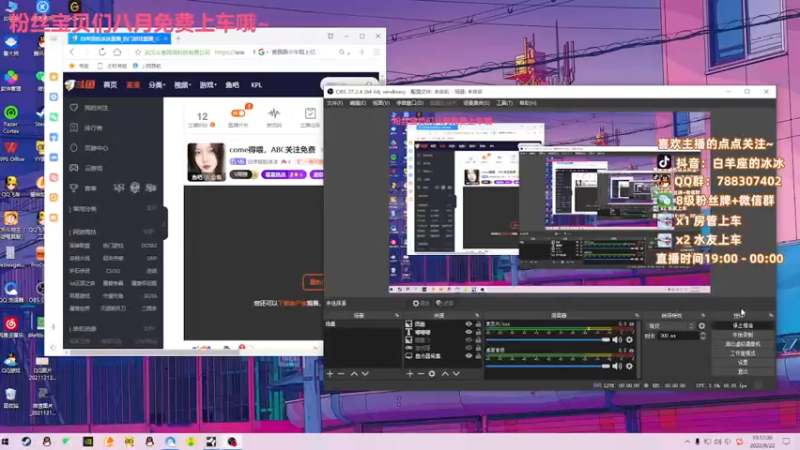The image size is (800, 450).
Task: Add a new scene with plus icon in scenes dock
Action: point(330,374)
